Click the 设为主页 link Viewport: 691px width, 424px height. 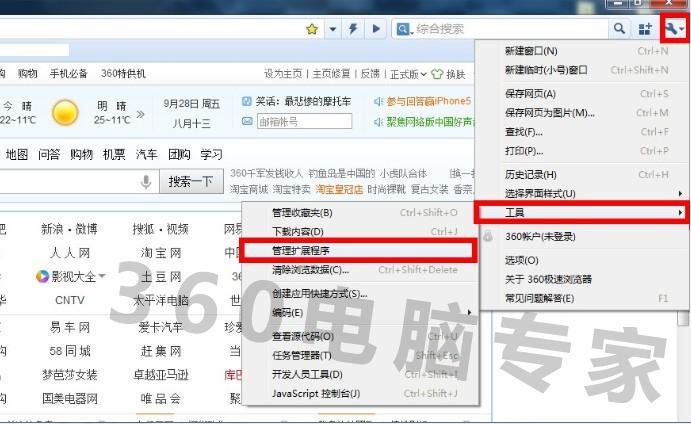tap(283, 74)
